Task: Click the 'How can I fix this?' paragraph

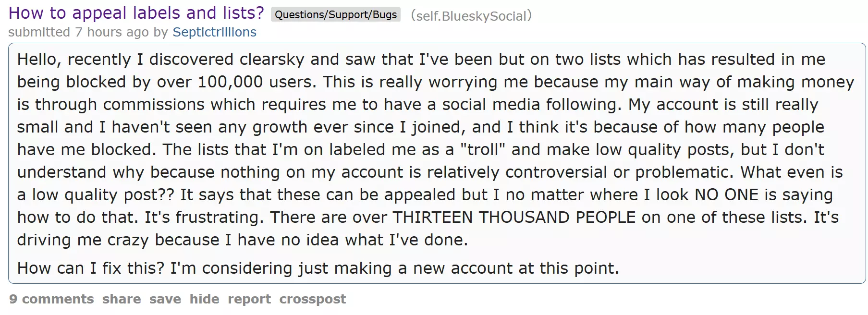Action: pos(318,268)
